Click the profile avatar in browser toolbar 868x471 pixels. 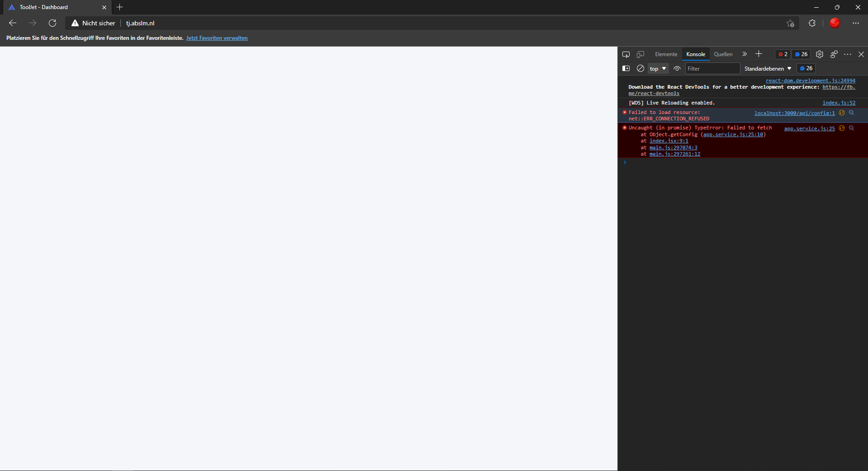835,23
